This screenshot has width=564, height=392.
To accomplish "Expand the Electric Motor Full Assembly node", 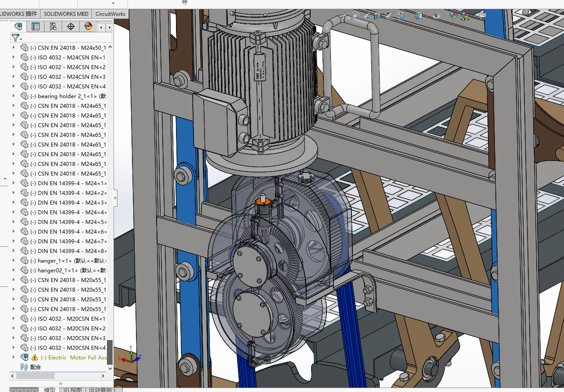I will (x=13, y=357).
